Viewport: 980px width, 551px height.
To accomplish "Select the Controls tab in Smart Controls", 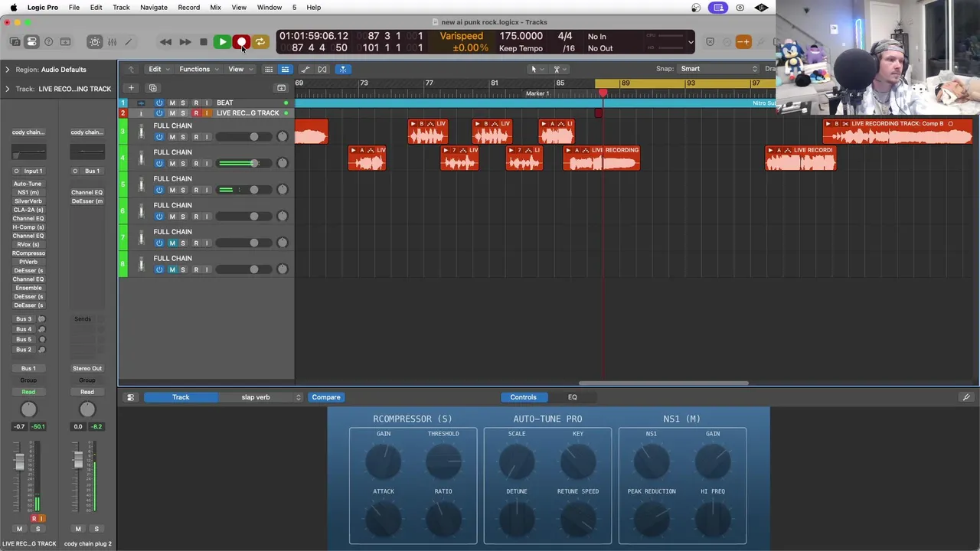I will pyautogui.click(x=524, y=397).
